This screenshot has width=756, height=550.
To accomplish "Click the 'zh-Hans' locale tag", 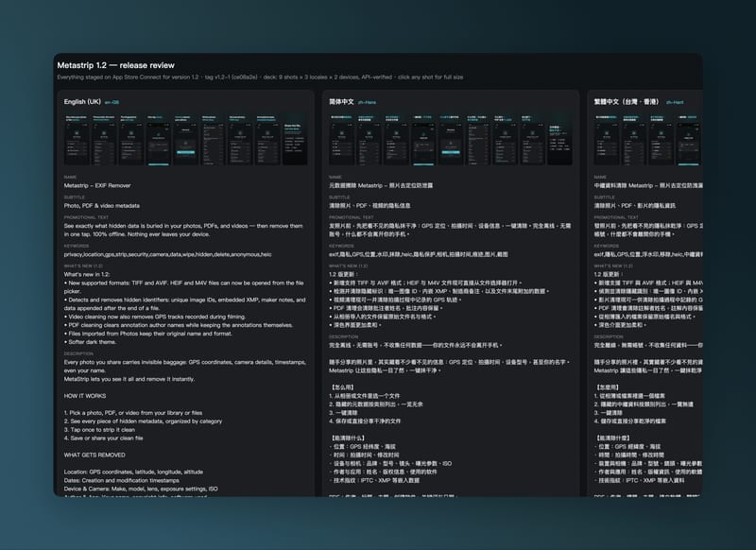I will (x=367, y=102).
